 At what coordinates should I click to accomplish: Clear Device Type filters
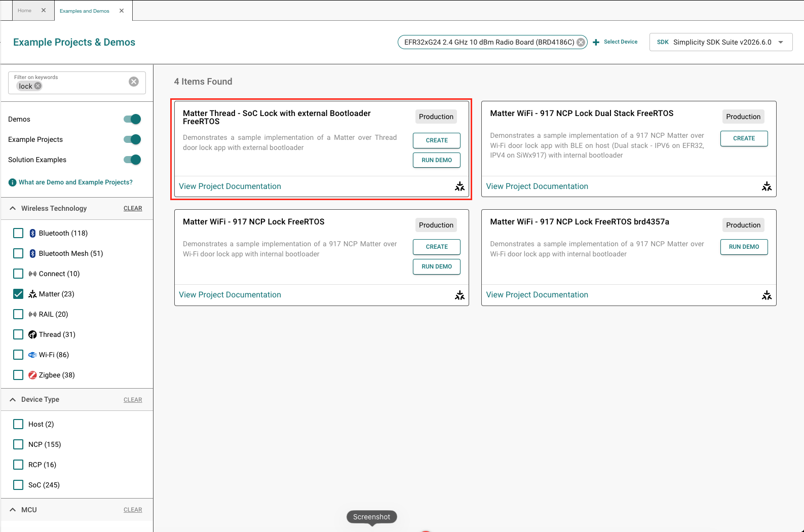coord(133,400)
